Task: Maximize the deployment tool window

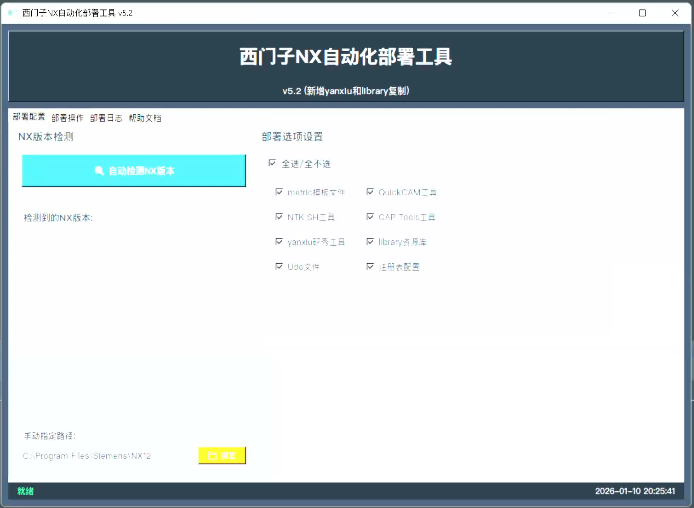Action: click(x=642, y=13)
